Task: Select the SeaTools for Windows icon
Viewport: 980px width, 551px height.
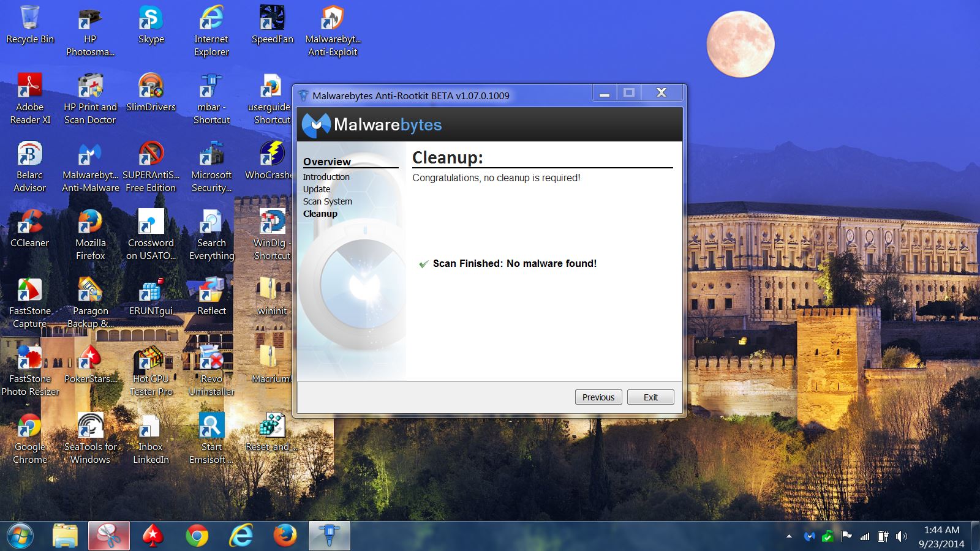Action: pos(90,440)
